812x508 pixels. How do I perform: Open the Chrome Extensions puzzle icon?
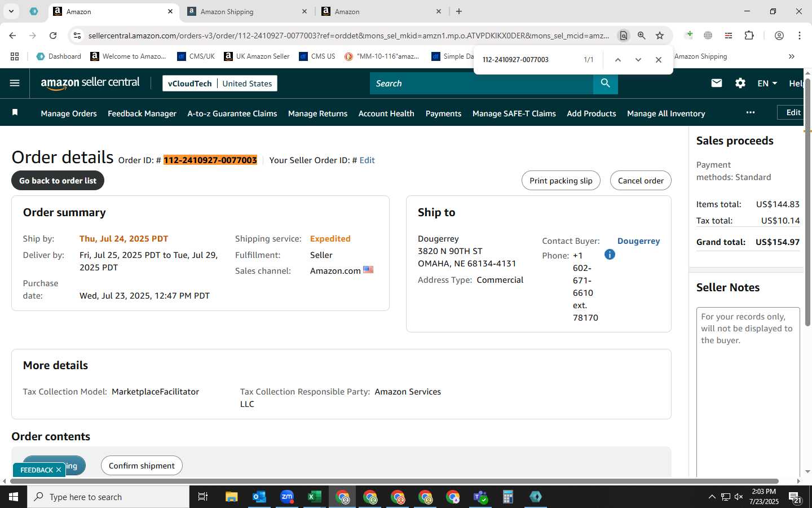click(x=749, y=35)
